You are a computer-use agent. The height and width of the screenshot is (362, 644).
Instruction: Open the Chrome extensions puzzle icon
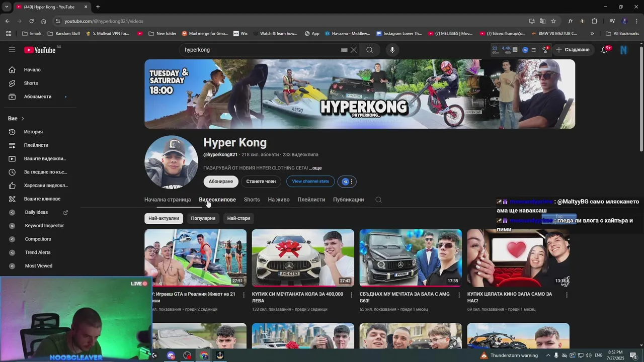(x=595, y=21)
